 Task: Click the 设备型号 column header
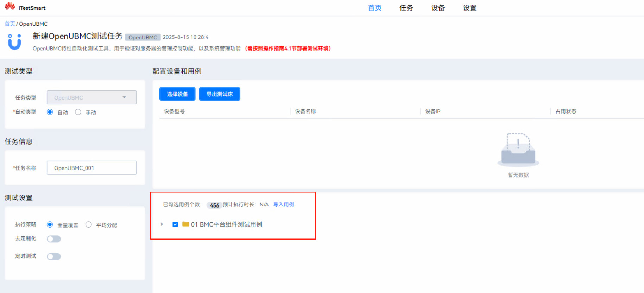pos(174,111)
